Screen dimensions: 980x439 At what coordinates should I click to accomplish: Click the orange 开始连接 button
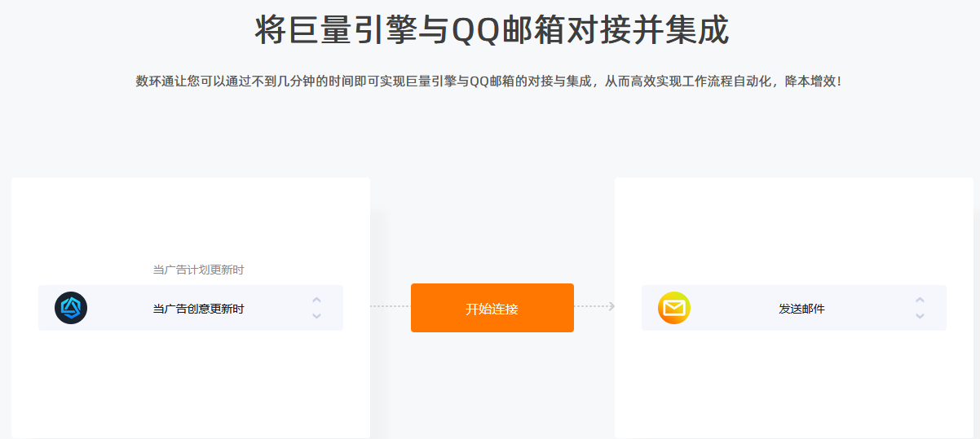pyautogui.click(x=492, y=308)
